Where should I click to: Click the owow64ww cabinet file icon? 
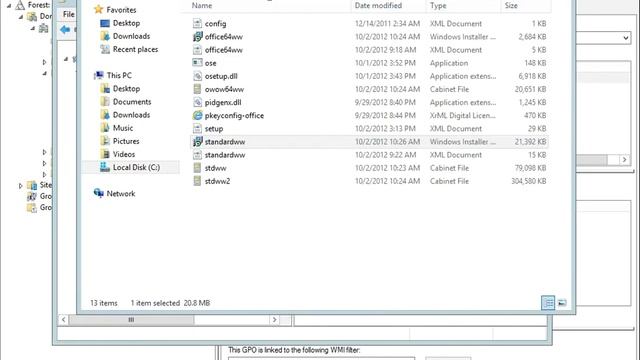pyautogui.click(x=197, y=89)
